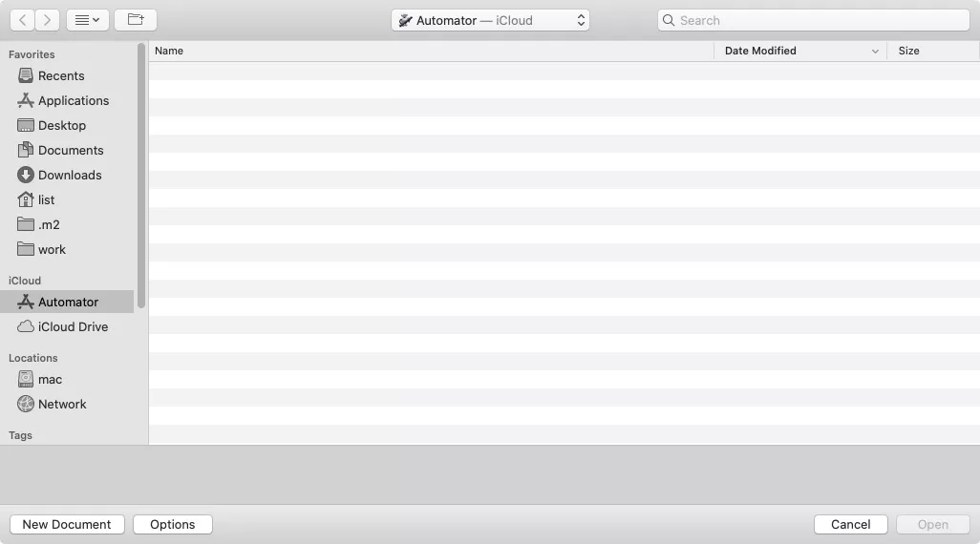Screen dimensions: 980x544
Task: Go forward with the right arrow button
Action: 48,20
